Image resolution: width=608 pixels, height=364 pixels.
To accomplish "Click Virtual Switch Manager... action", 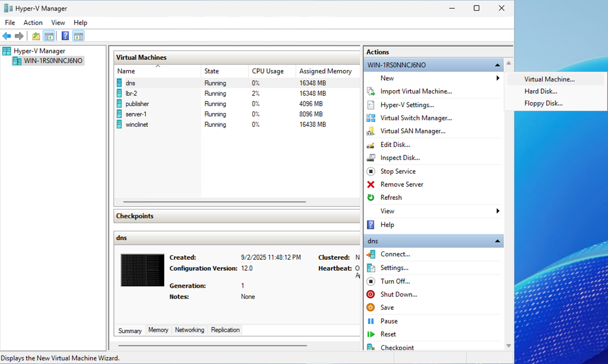I will pyautogui.click(x=416, y=118).
